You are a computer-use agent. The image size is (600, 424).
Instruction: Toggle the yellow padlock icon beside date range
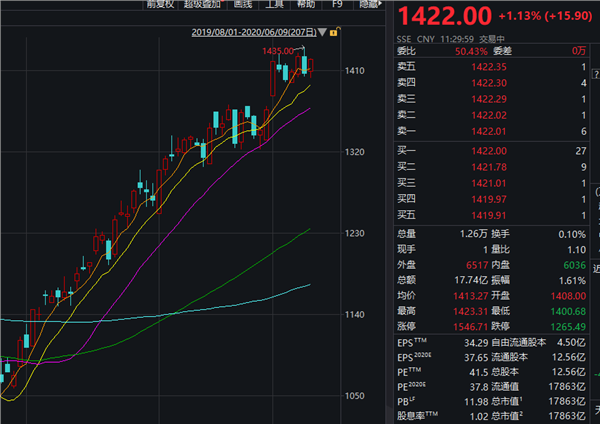[334, 32]
